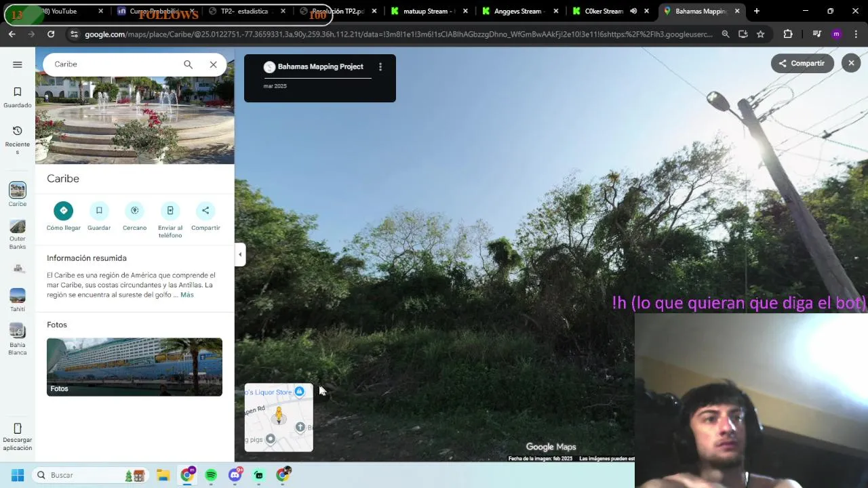The image size is (868, 488).
Task: Click the search magnifier in Maps search box
Action: pyautogui.click(x=188, y=64)
